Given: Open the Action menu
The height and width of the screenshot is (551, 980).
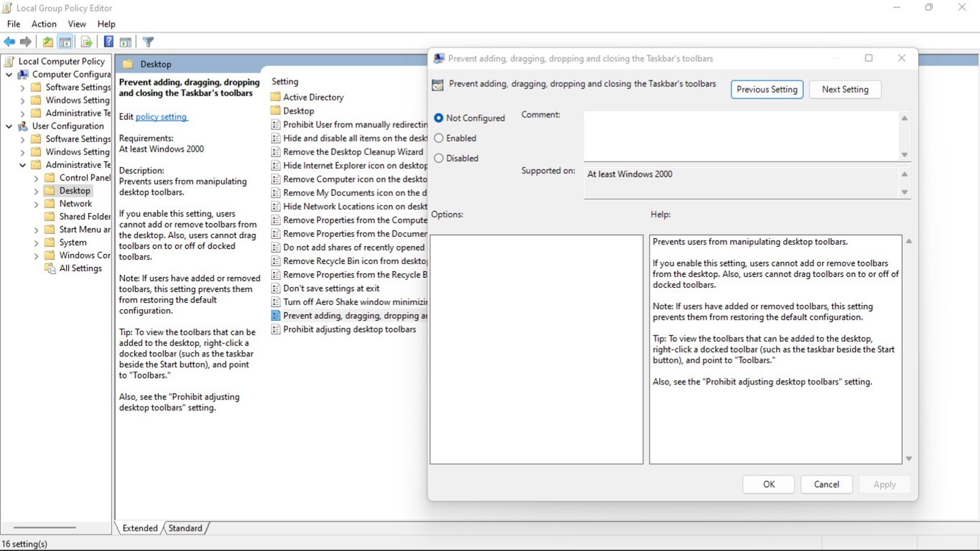Looking at the screenshot, I should pyautogui.click(x=43, y=24).
